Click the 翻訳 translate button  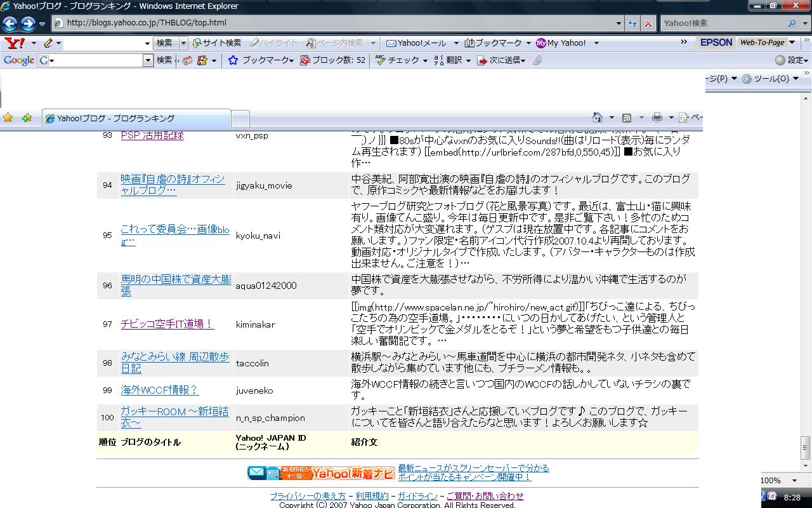point(448,60)
